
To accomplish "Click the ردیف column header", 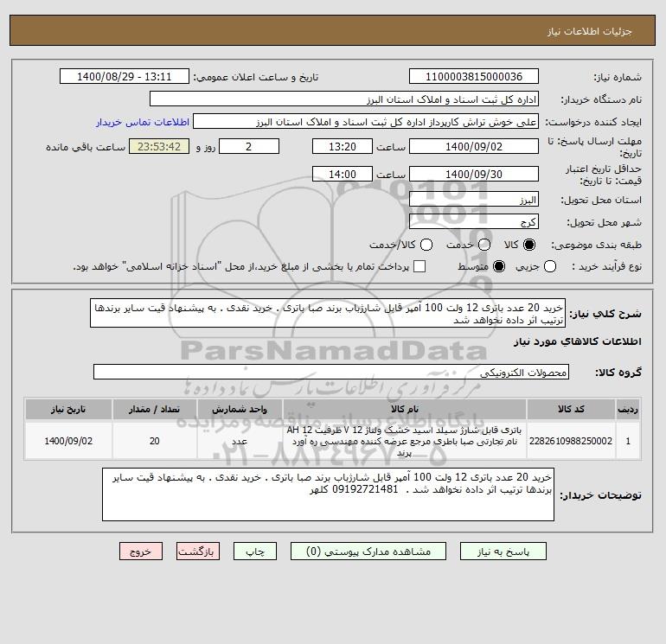I will (628, 409).
